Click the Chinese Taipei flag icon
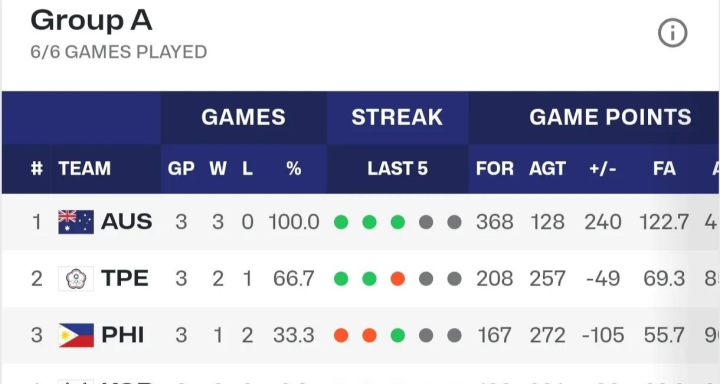The image size is (720, 384). [76, 278]
